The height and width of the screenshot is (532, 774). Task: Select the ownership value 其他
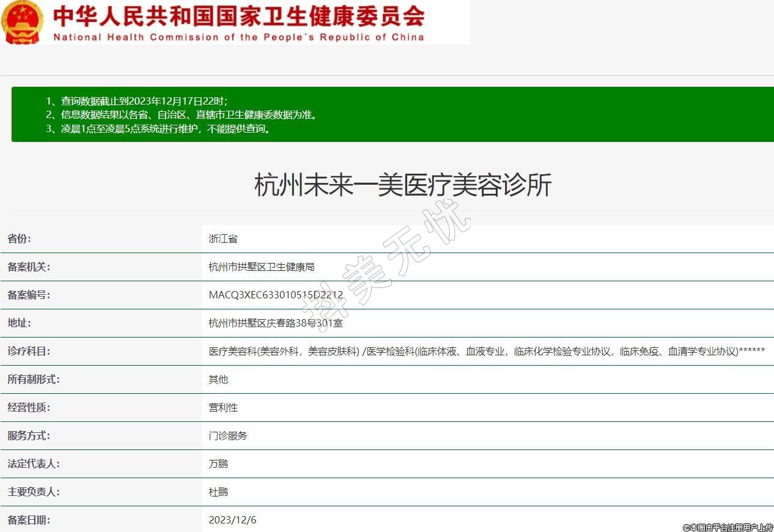point(218,380)
